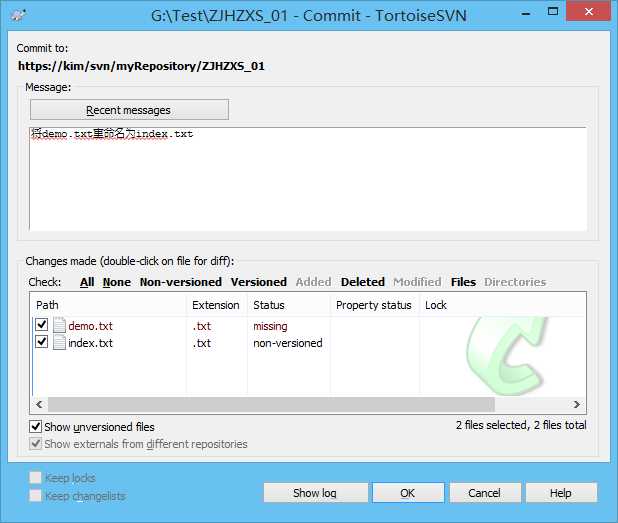This screenshot has width=618, height=523.
Task: Click the Added filter link
Action: click(x=313, y=282)
